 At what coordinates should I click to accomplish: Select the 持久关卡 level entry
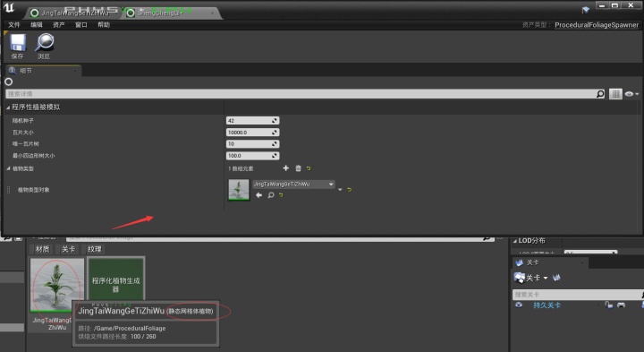point(547,305)
